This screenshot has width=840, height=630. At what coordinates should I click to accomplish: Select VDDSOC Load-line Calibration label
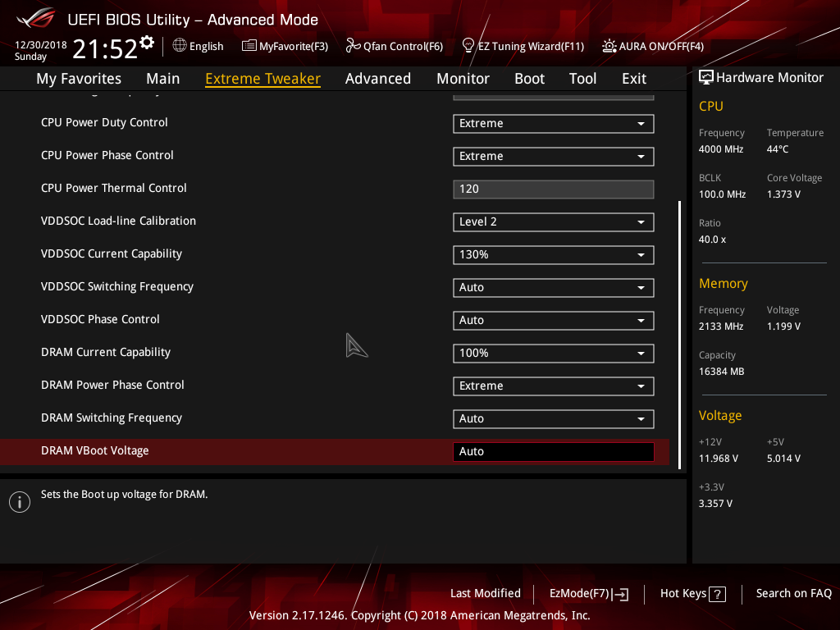coord(118,221)
